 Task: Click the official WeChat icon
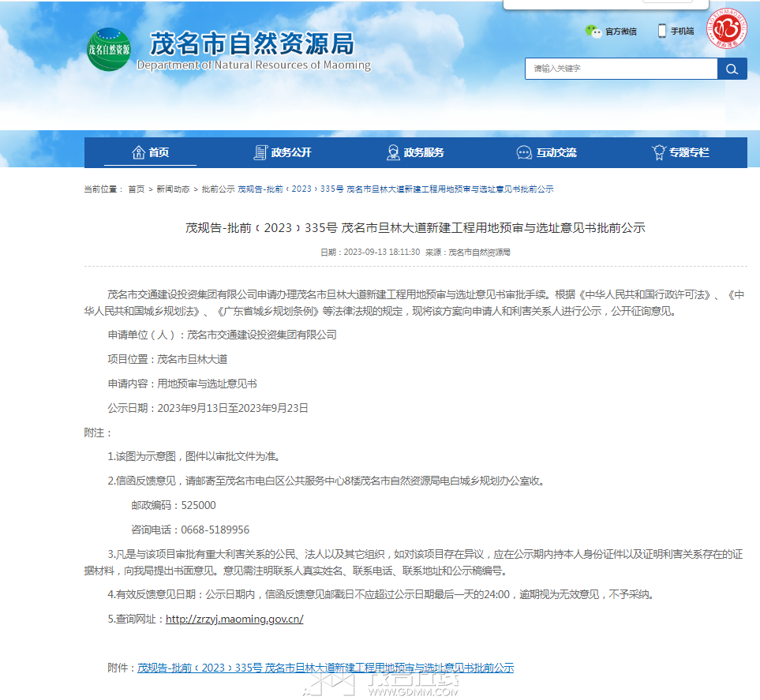(x=593, y=32)
